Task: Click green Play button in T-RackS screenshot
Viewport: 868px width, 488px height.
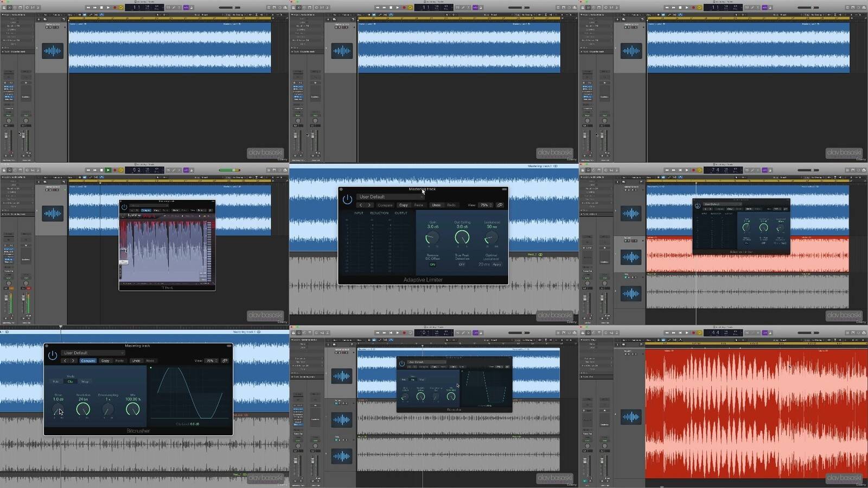Action: [108, 170]
